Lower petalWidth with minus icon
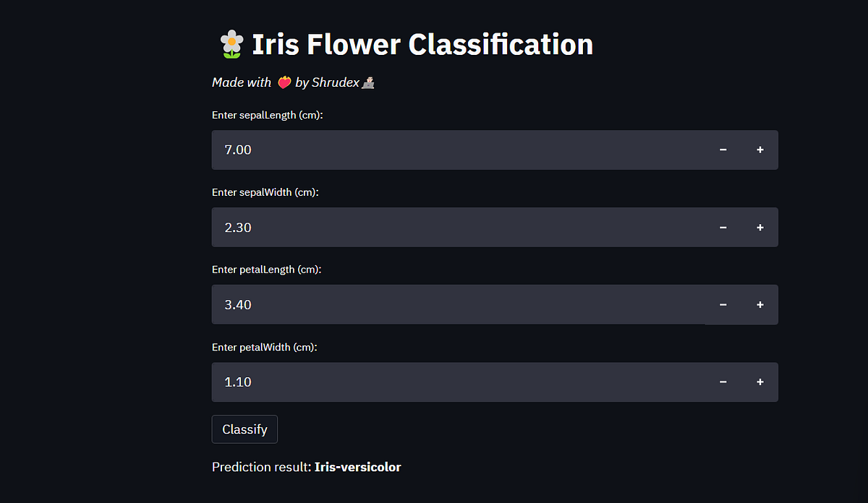Image resolution: width=868 pixels, height=503 pixels. point(723,382)
